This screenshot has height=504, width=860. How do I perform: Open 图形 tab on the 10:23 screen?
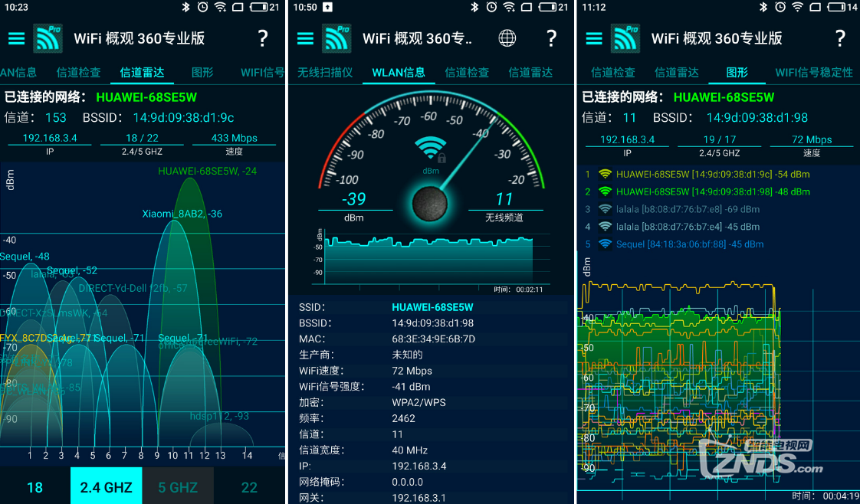point(202,72)
